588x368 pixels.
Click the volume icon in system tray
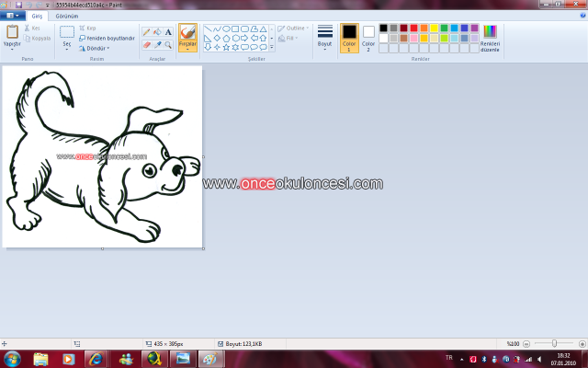click(x=539, y=360)
